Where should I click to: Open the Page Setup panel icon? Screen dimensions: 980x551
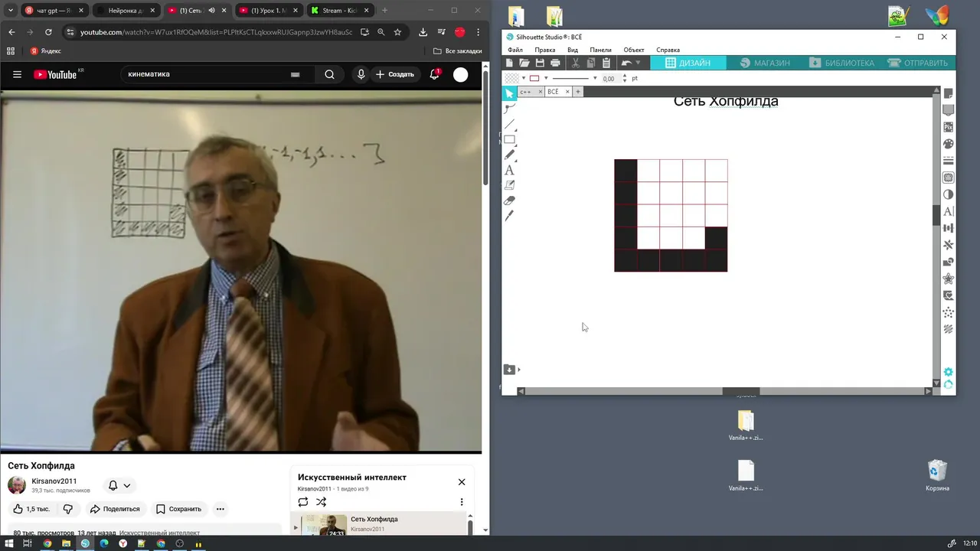[x=949, y=94]
